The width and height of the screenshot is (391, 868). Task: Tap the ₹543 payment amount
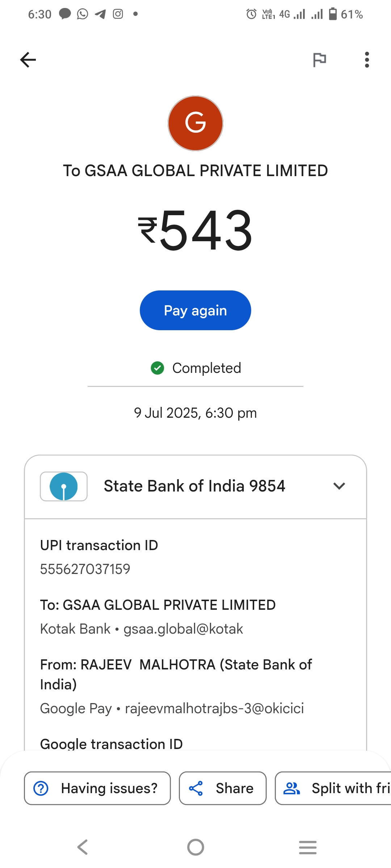195,230
